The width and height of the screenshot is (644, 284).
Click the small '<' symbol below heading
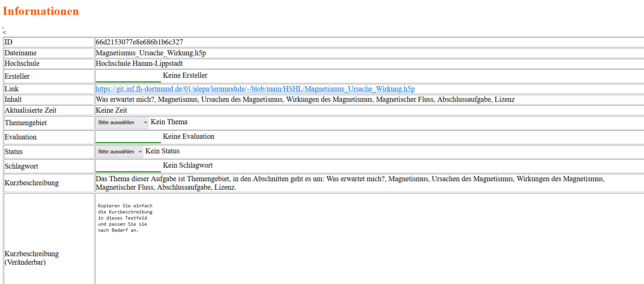click(x=4, y=33)
